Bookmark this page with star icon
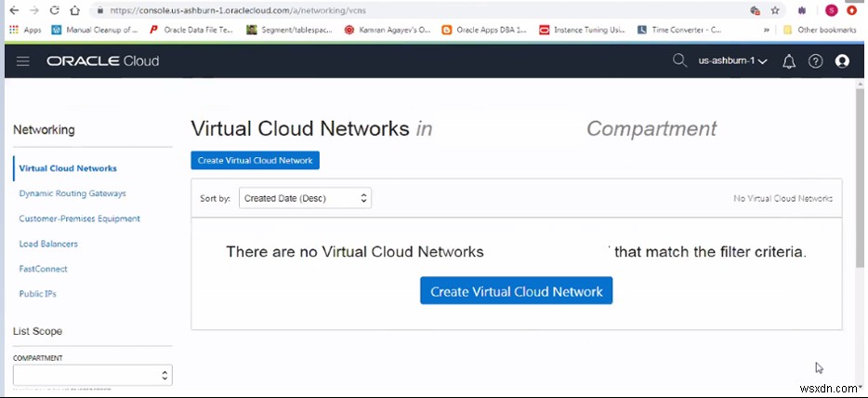 [775, 10]
